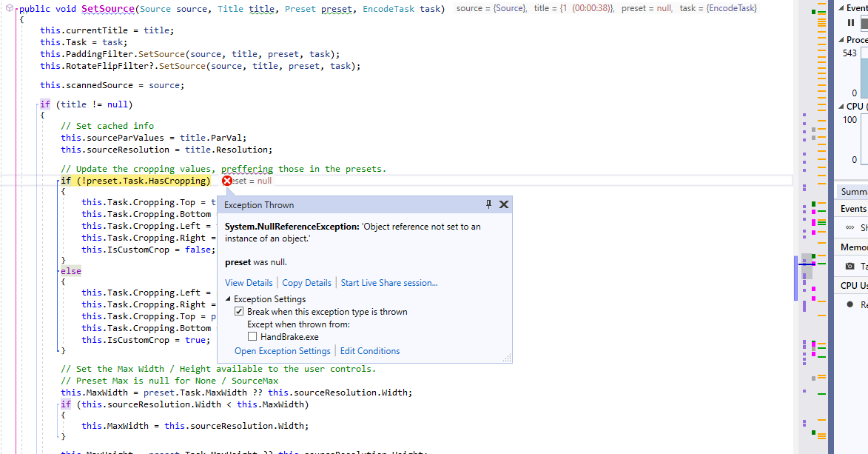Set a breakpoint in the gutter beside the MaxWidth assignment

coord(8,392)
